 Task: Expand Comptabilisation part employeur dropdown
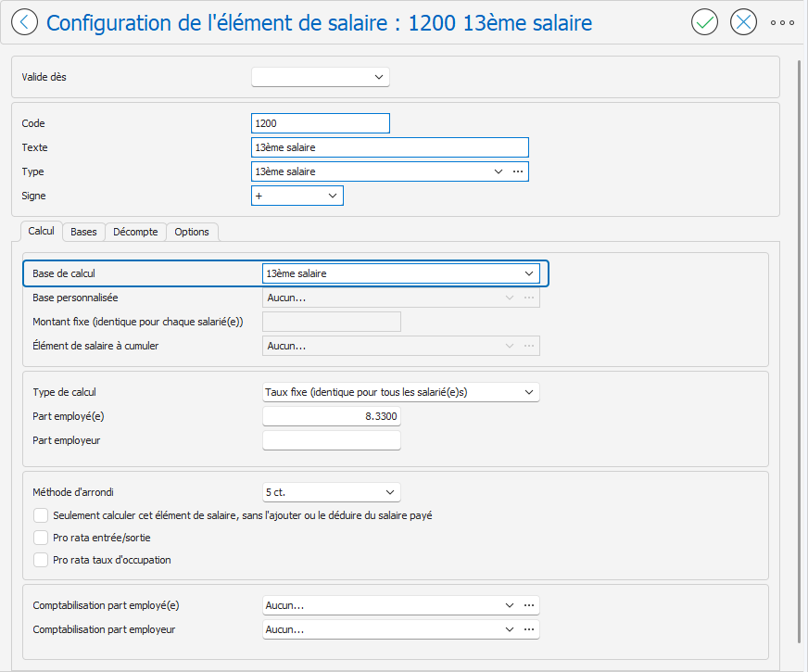point(509,629)
